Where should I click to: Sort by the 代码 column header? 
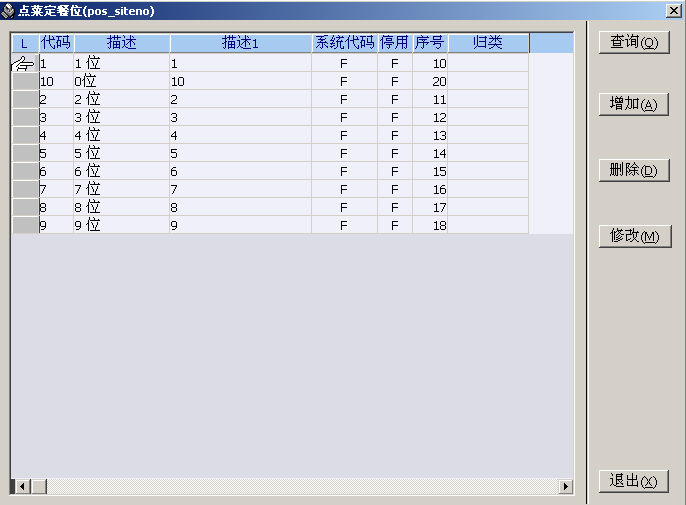55,43
